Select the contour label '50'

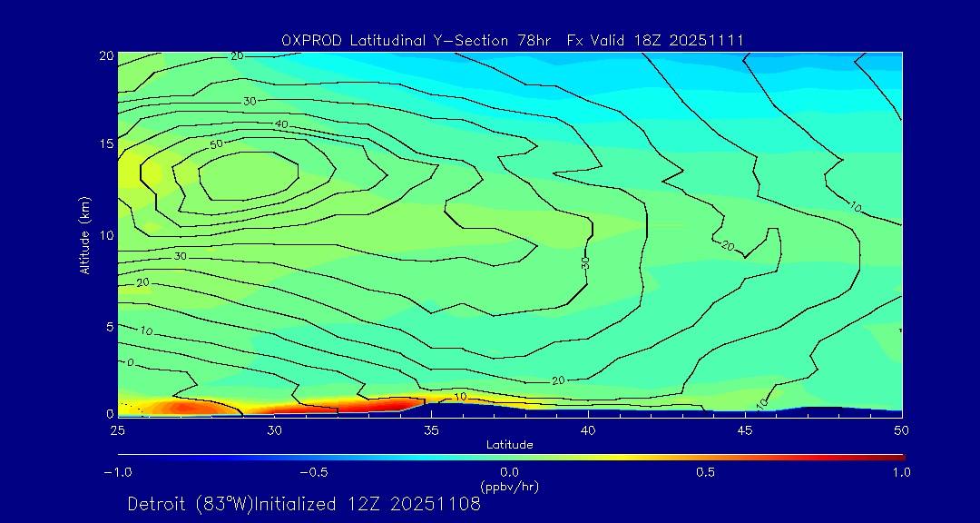coord(216,144)
